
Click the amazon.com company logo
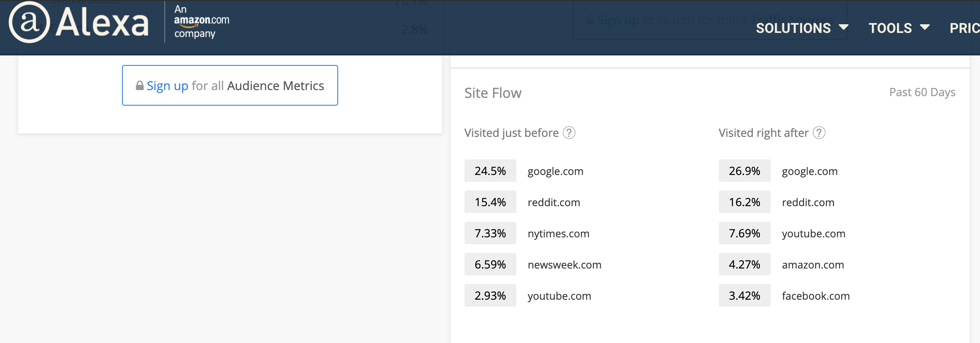point(202,22)
